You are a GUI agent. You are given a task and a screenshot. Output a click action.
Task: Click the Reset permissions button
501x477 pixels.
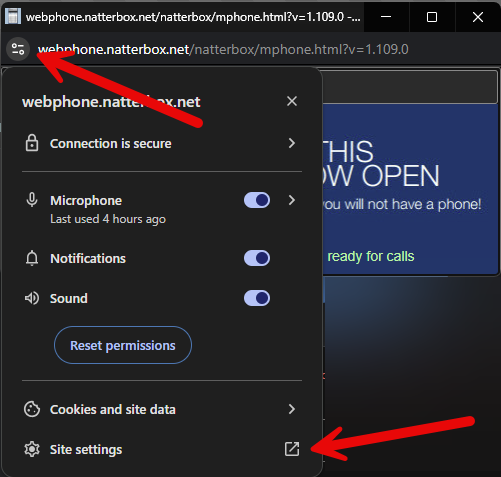[123, 345]
